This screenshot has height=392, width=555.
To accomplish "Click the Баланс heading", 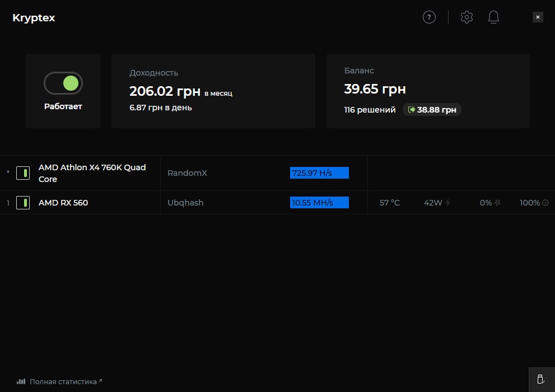I will (359, 71).
